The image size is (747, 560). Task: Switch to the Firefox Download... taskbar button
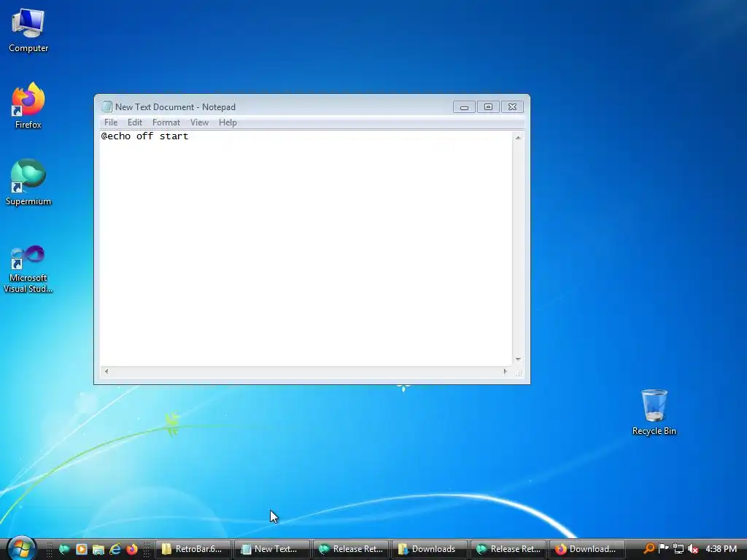tap(587, 549)
